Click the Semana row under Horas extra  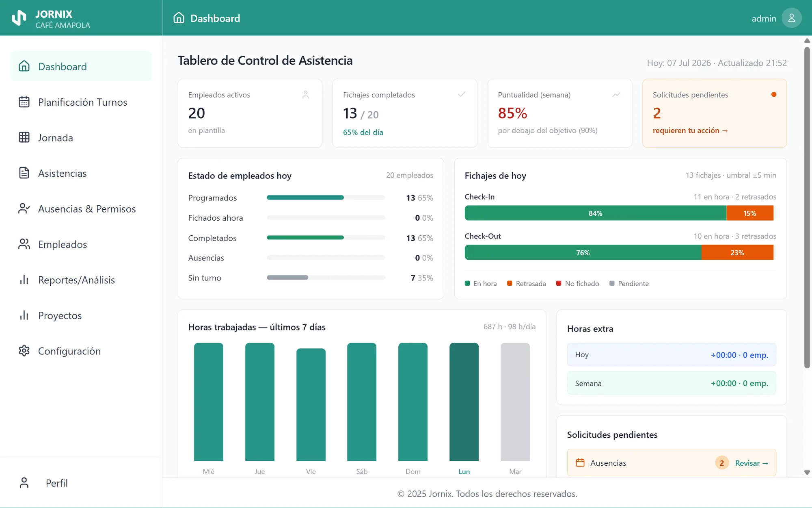point(672,383)
